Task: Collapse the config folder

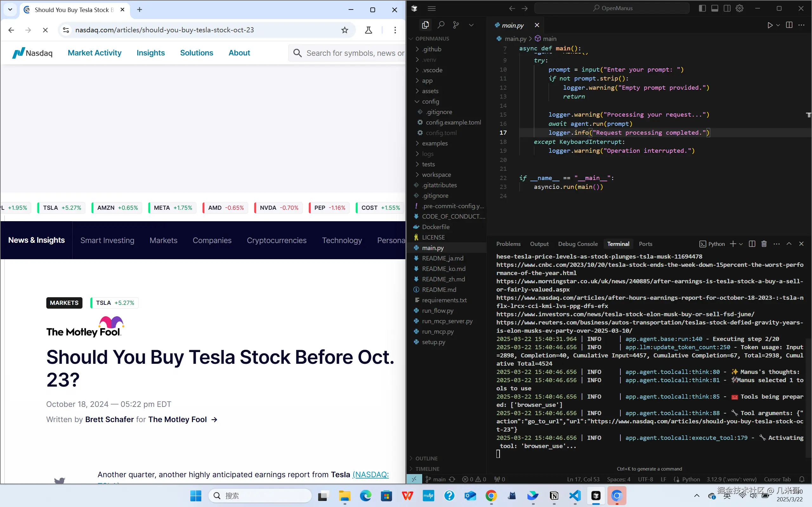Action: 430,101
